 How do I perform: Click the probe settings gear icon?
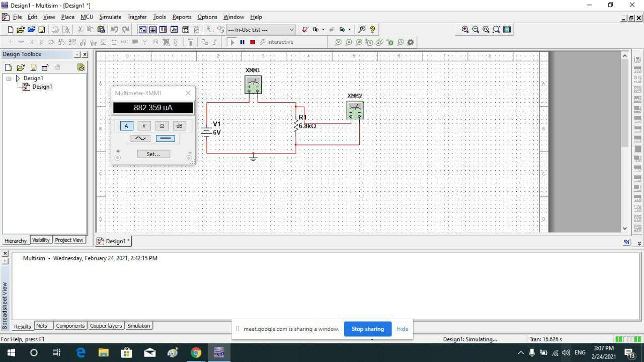pos(411,42)
